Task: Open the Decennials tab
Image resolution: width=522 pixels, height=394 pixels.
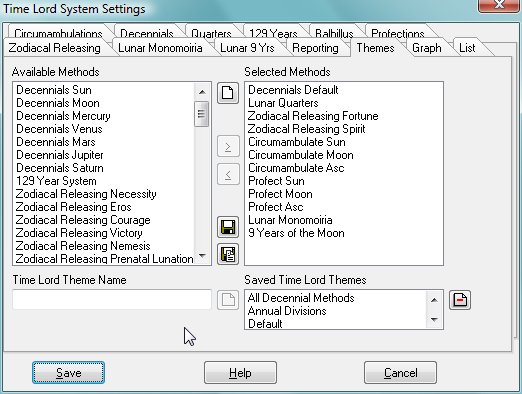Action: click(147, 33)
